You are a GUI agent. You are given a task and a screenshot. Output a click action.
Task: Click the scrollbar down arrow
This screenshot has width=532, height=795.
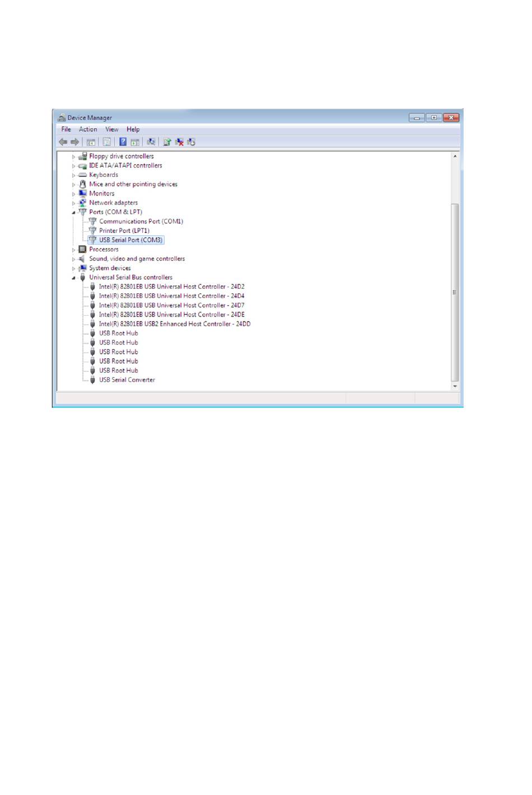click(455, 386)
